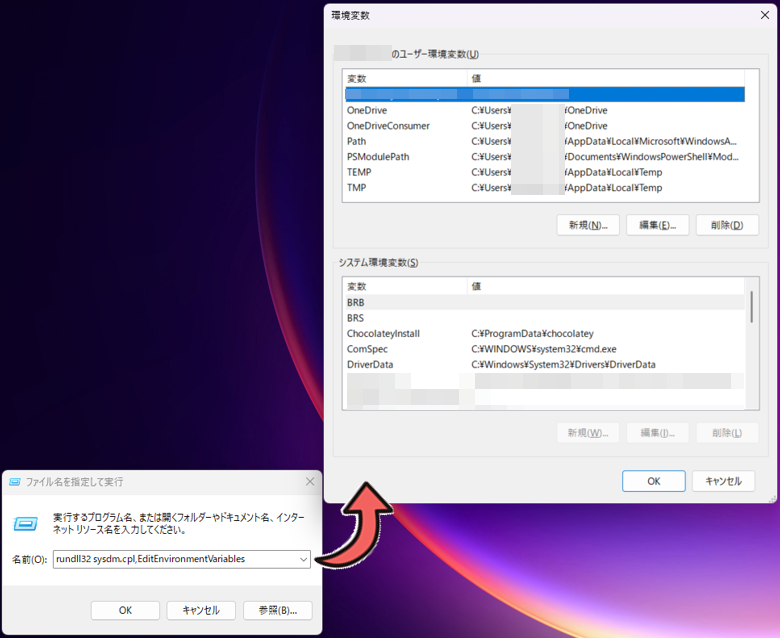Click OK in the 環境変数 dialog
Image resolution: width=780 pixels, height=638 pixels.
pyautogui.click(x=654, y=481)
